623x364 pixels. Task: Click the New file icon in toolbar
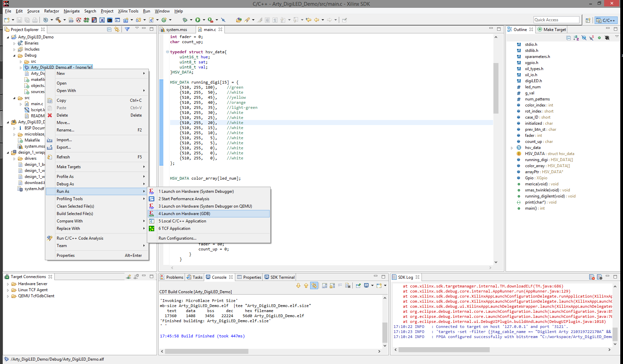coord(7,20)
